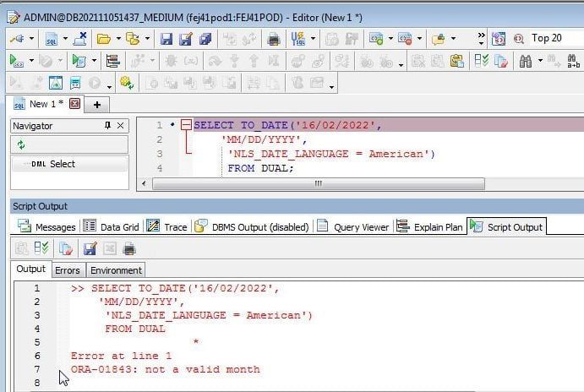Click the editor scrollbar left arrow
Viewport: 584px width, 392px height.
click(145, 183)
